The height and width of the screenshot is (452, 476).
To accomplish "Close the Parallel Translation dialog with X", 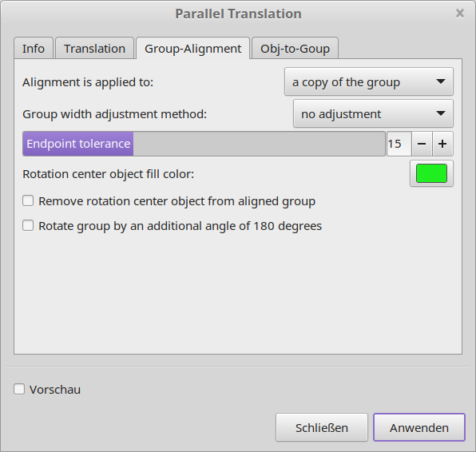I will coord(460,14).
